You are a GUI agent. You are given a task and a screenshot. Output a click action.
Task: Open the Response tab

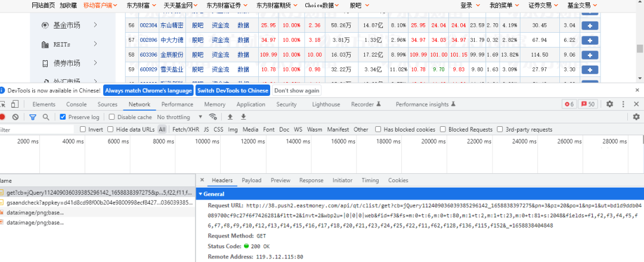311,180
